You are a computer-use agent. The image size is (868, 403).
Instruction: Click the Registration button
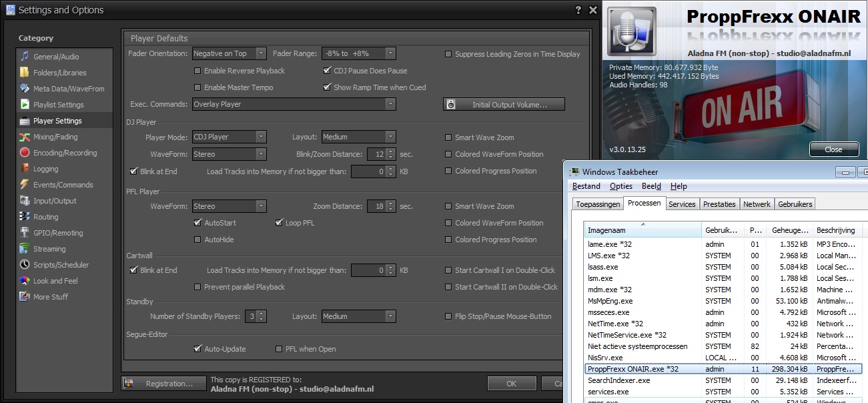[163, 384]
